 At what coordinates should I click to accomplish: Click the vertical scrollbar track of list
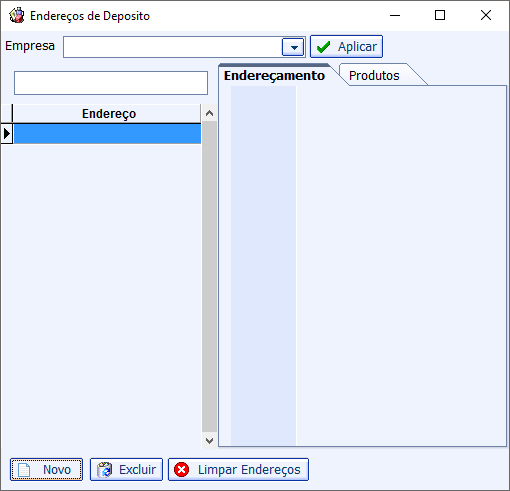[209, 277]
